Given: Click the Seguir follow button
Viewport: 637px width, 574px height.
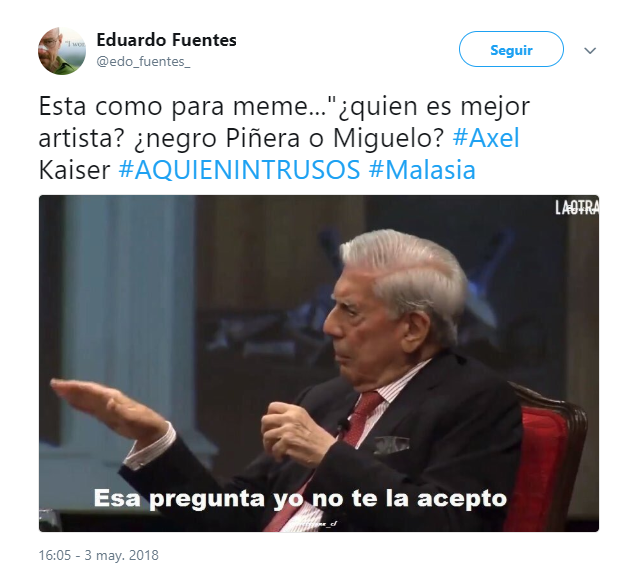Looking at the screenshot, I should click(x=511, y=49).
